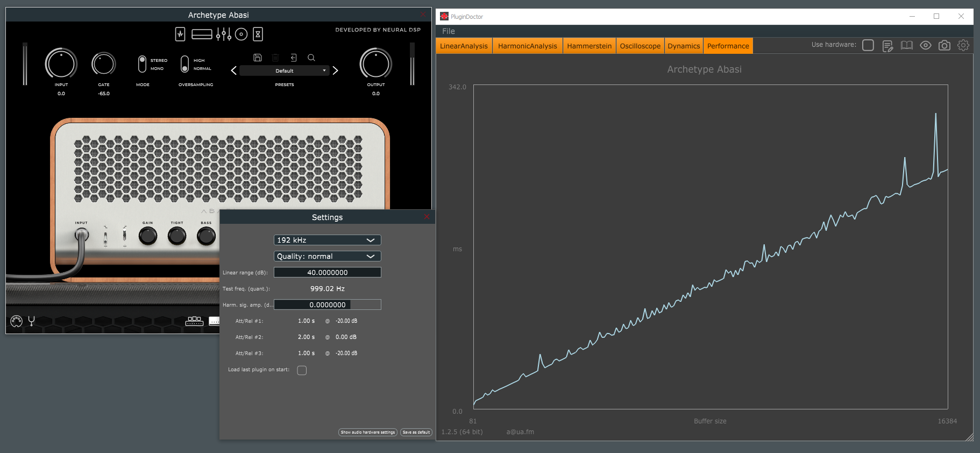The image size is (980, 453).
Task: Click the Save as default button
Action: [x=416, y=432]
